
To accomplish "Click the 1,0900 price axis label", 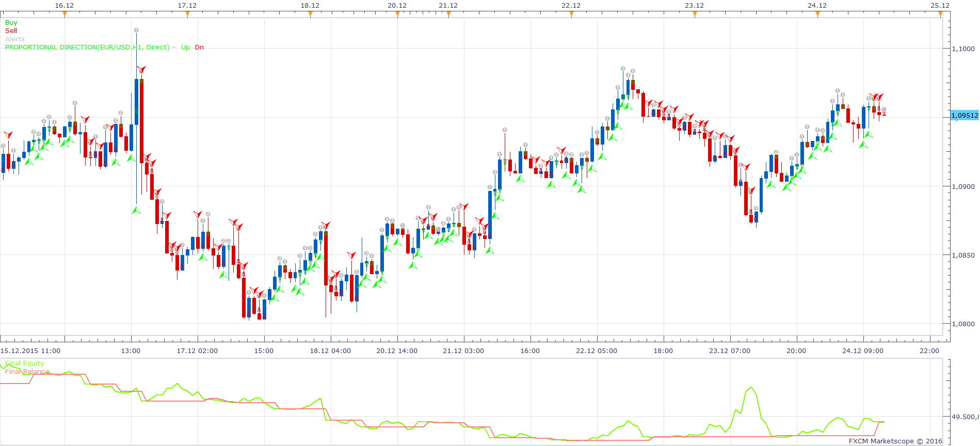I will coord(963,187).
